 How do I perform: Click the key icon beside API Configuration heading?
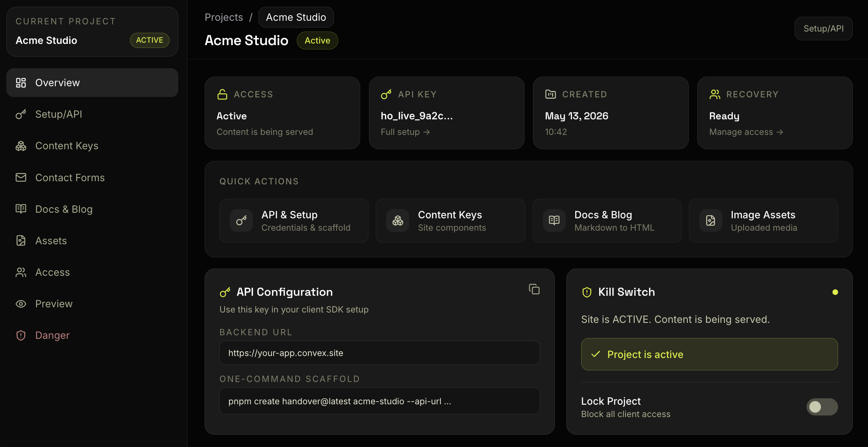click(225, 292)
